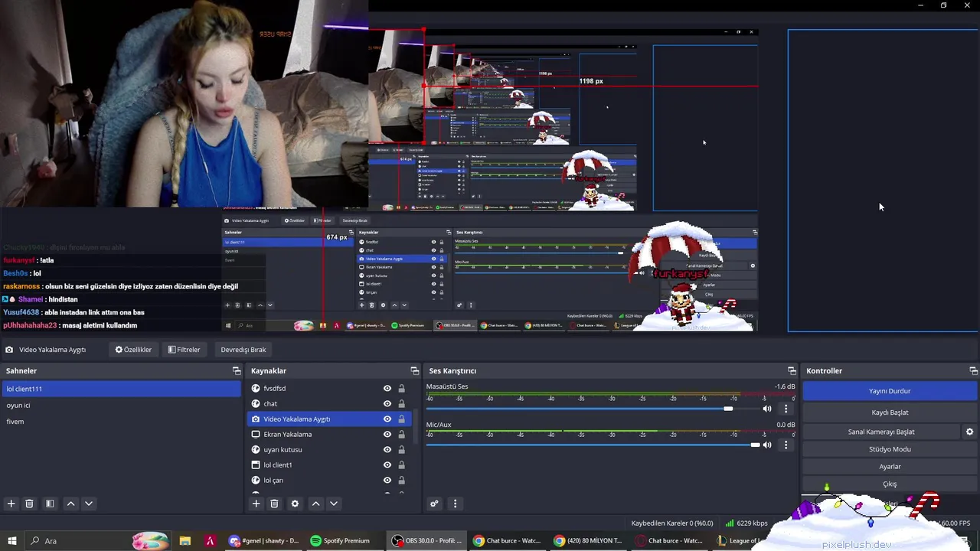Remove selected source with trash icon
This screenshot has width=980, height=551.
click(274, 504)
